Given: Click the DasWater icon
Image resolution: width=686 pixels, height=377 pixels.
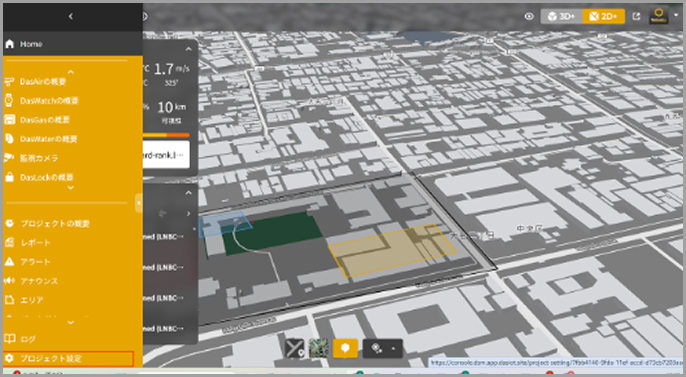Looking at the screenshot, I should coord(9,139).
